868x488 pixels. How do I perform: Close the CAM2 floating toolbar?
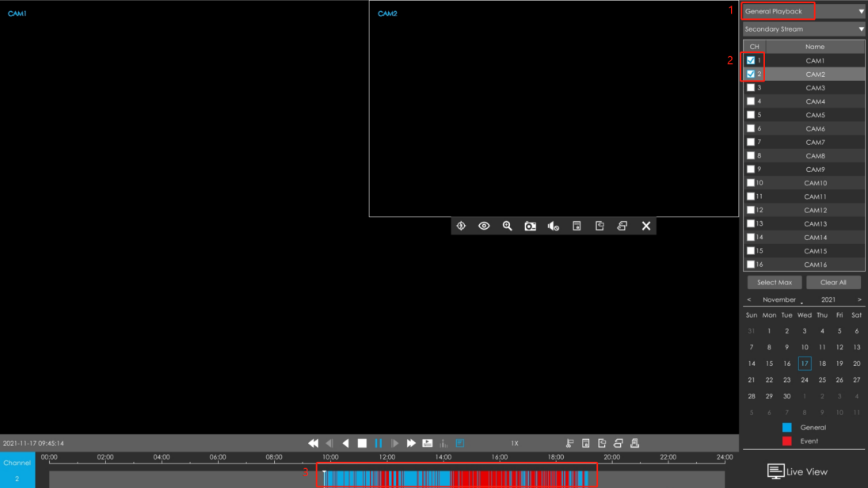[646, 226]
